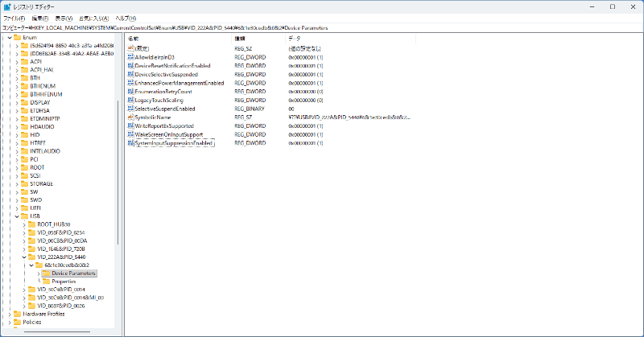644x337 pixels.
Task: Click the icon of DeviceResetNotificationEnabled value
Action: tap(130, 66)
